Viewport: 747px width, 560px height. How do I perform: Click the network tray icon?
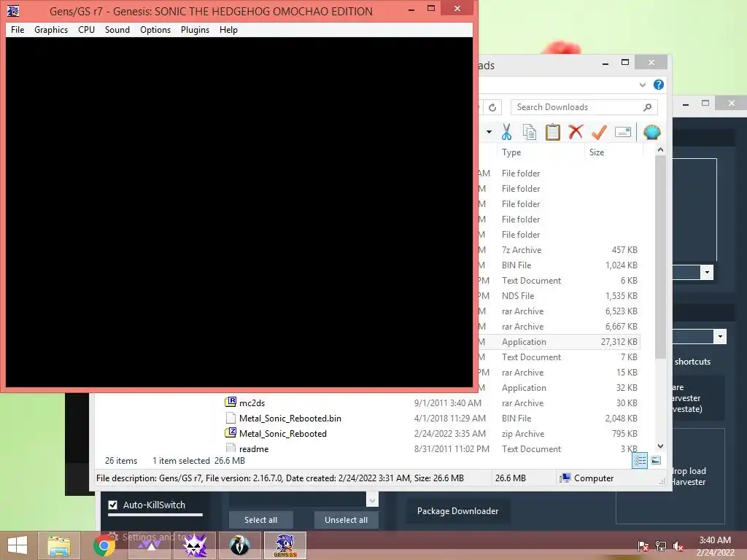click(661, 546)
